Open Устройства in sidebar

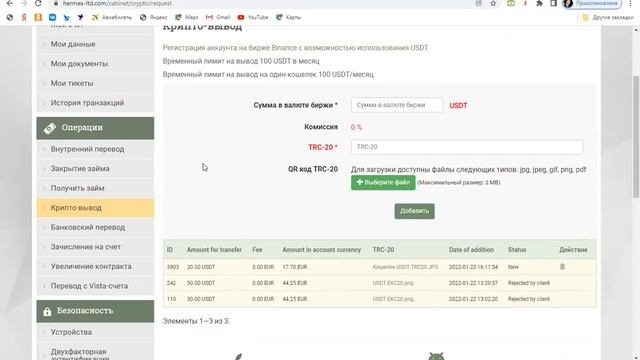(x=96, y=332)
